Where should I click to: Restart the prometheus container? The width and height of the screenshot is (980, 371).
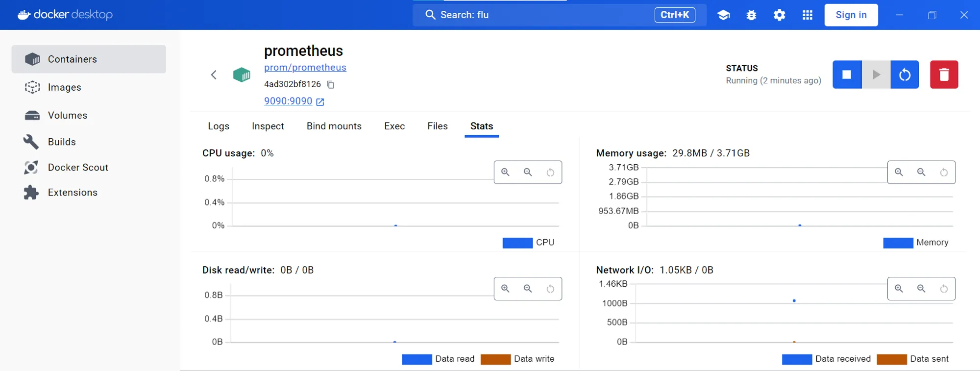905,74
